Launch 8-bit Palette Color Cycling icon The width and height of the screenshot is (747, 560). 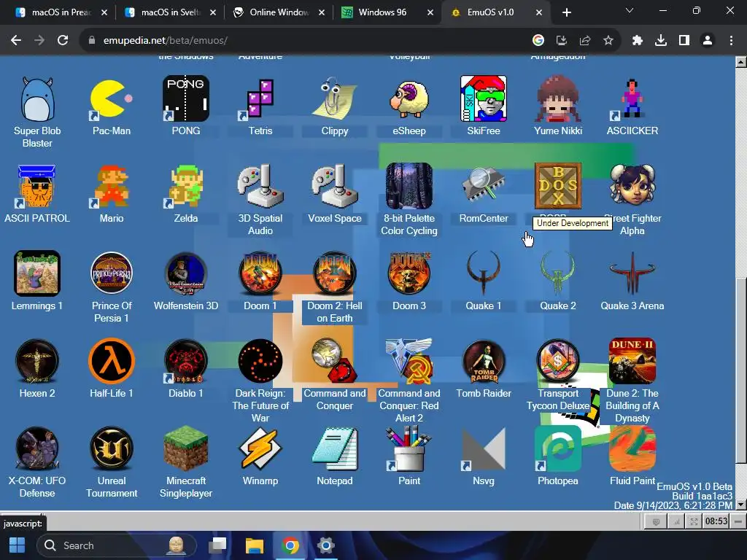[409, 186]
